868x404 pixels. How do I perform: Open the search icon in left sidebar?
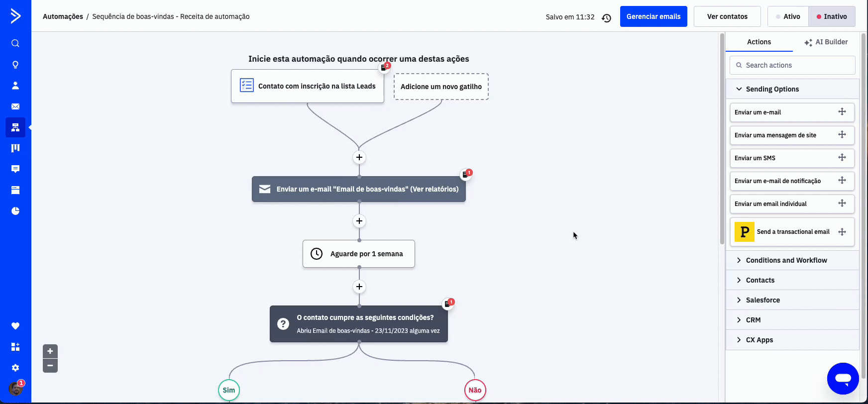click(x=15, y=43)
